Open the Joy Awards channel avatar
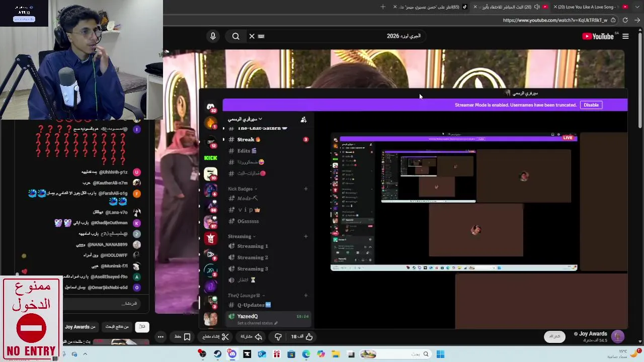The image size is (644, 362). point(618,336)
